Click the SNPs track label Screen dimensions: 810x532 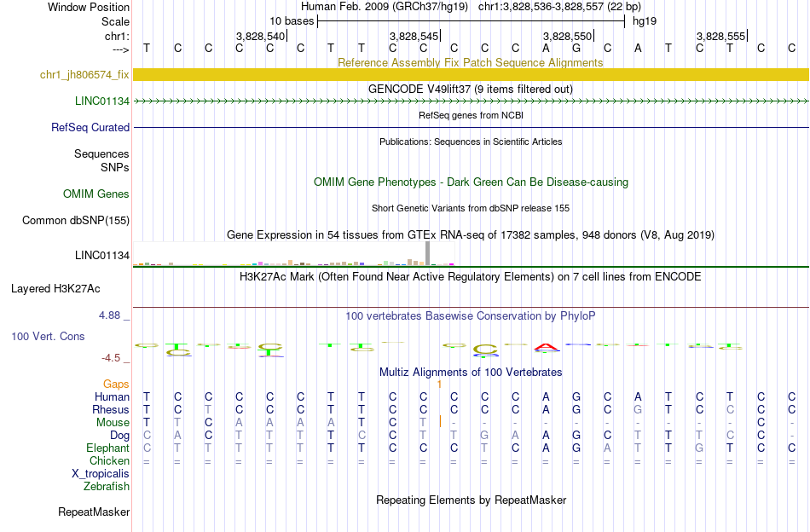[x=115, y=167]
